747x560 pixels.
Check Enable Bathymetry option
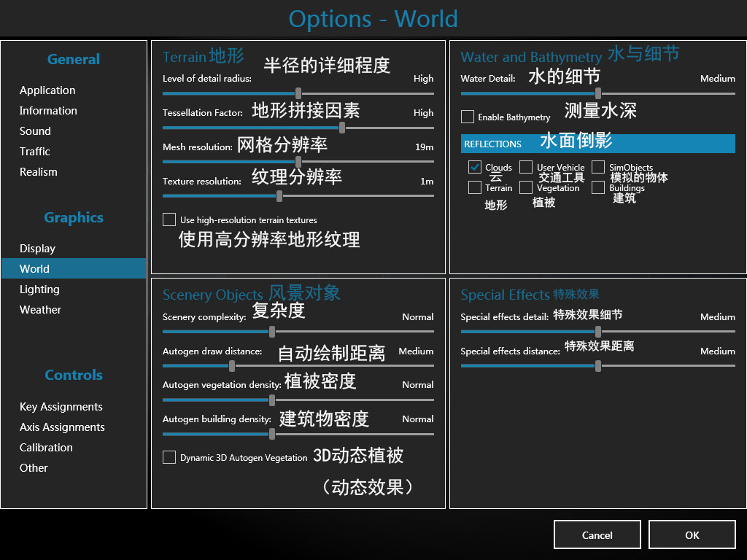(468, 117)
